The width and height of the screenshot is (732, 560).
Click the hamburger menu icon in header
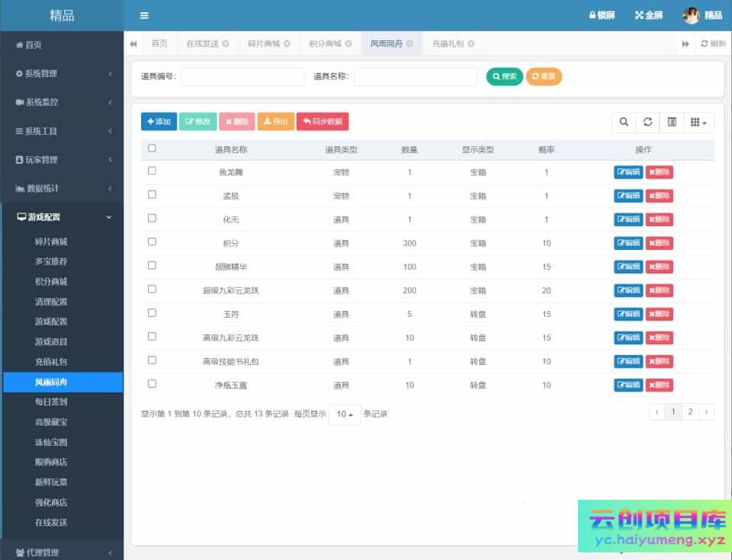pyautogui.click(x=144, y=15)
